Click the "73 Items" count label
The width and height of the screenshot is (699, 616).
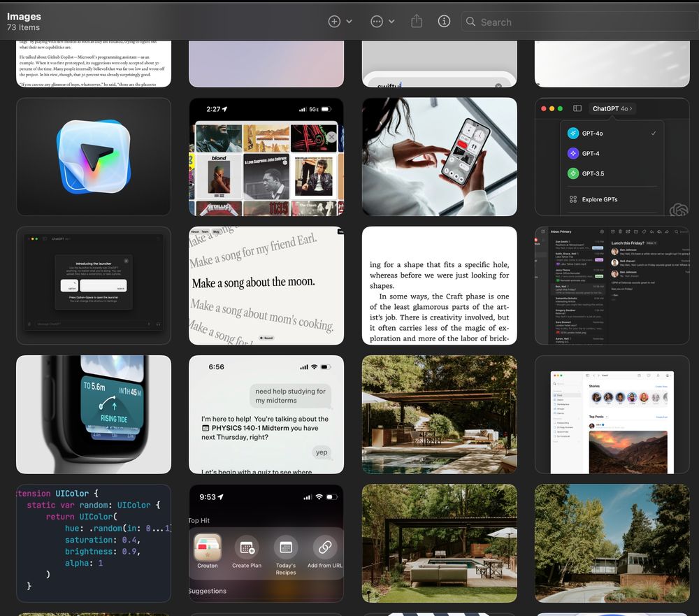pos(23,28)
